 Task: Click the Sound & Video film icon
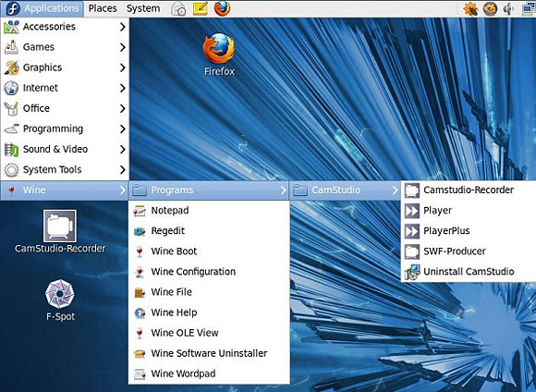tap(11, 150)
